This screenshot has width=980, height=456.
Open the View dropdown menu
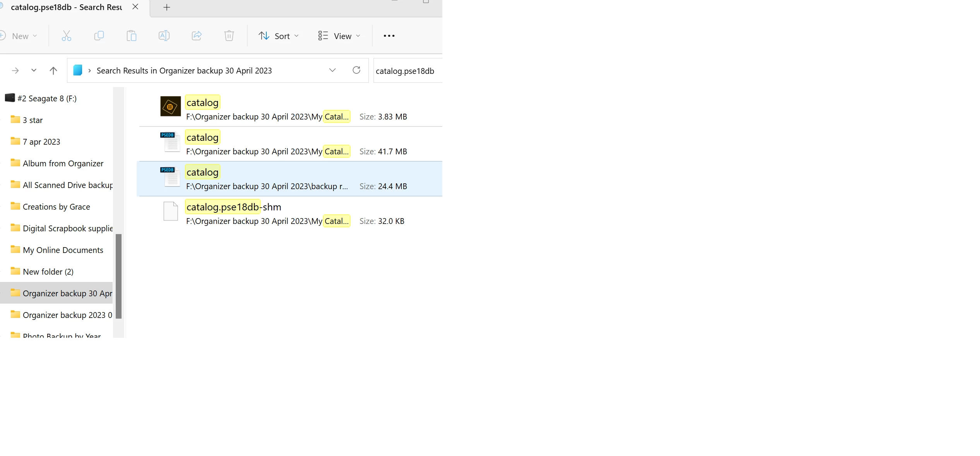click(339, 36)
